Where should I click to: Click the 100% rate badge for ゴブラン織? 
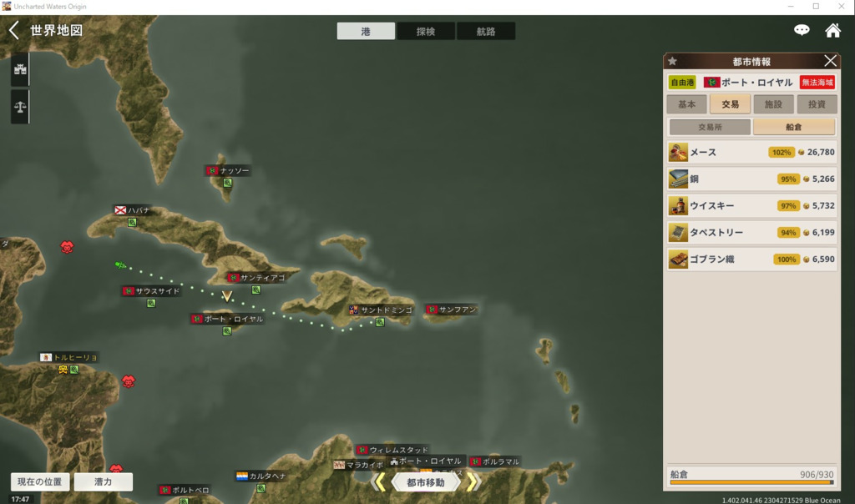click(787, 259)
